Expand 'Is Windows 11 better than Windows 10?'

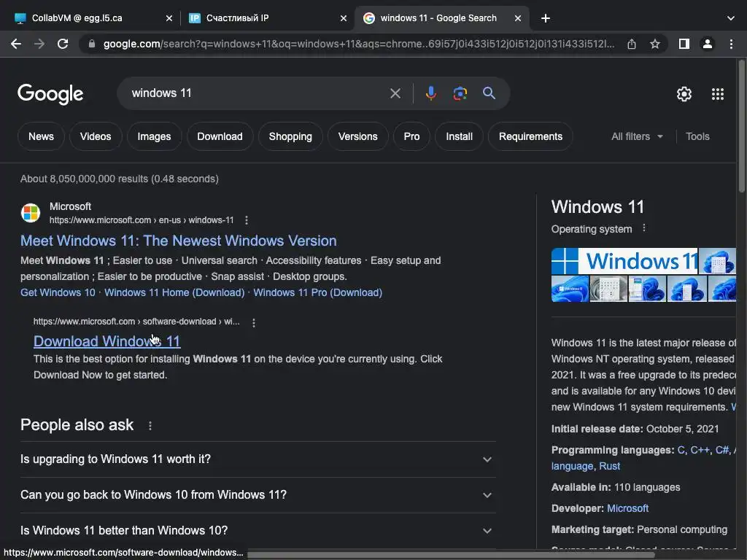[258, 531]
